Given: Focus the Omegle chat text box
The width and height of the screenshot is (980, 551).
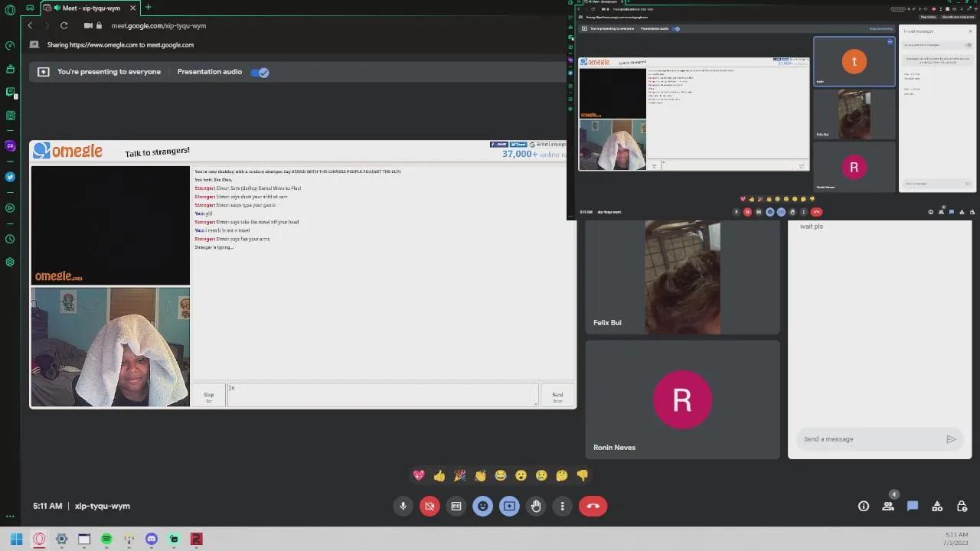Looking at the screenshot, I should point(382,395).
